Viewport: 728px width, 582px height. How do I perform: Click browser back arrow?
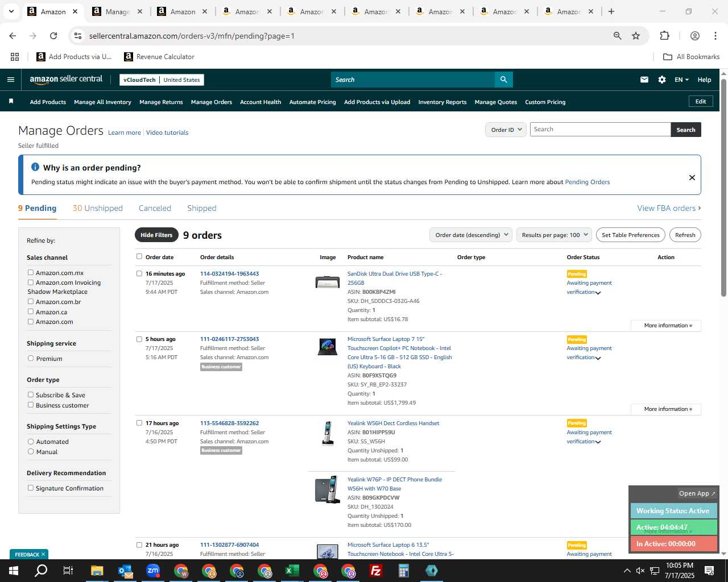coord(13,36)
